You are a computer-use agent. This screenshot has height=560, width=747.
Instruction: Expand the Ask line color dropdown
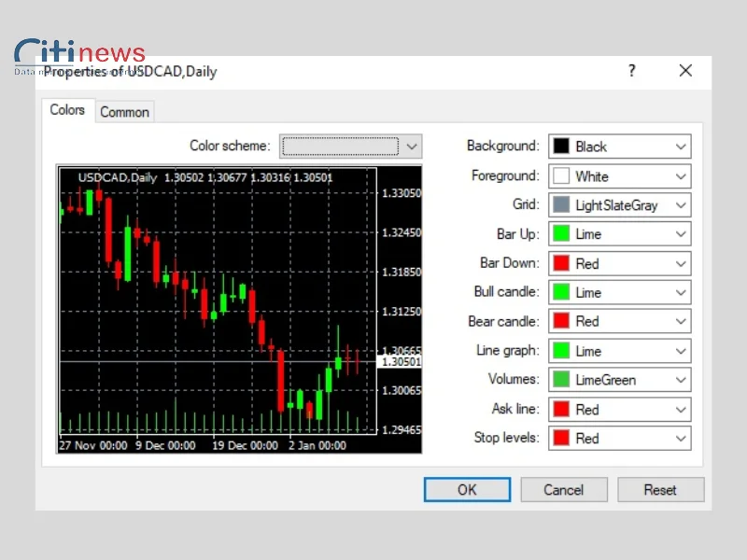(619, 409)
